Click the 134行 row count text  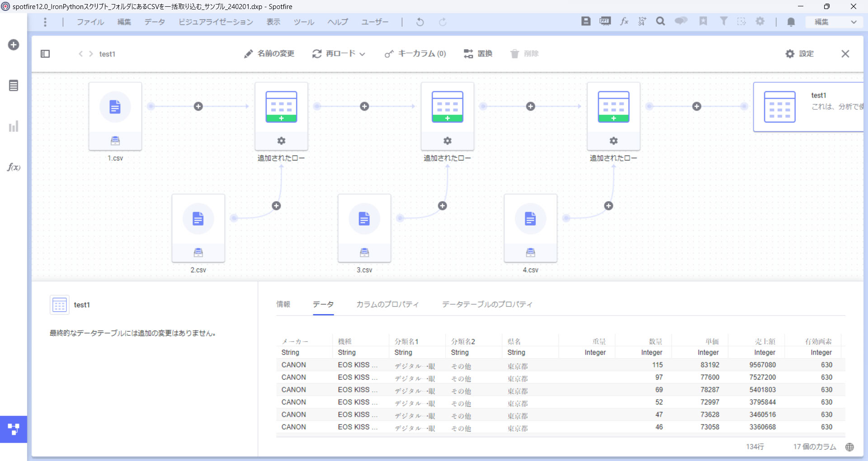(755, 447)
